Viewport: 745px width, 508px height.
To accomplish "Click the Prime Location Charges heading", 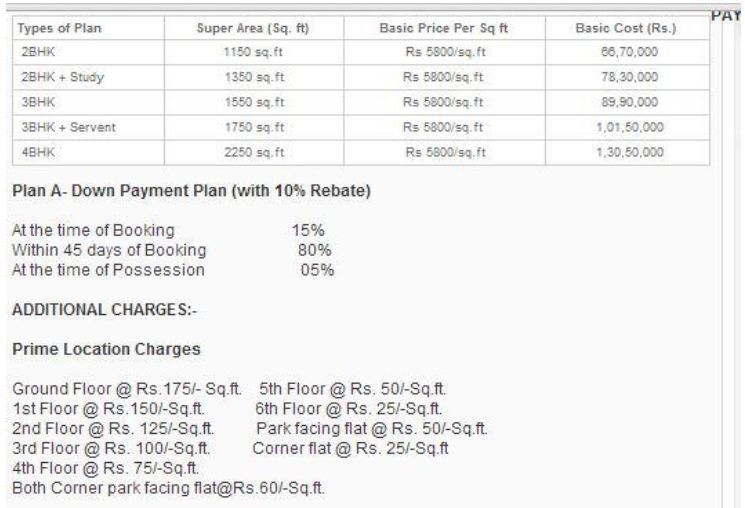I will [x=106, y=350].
